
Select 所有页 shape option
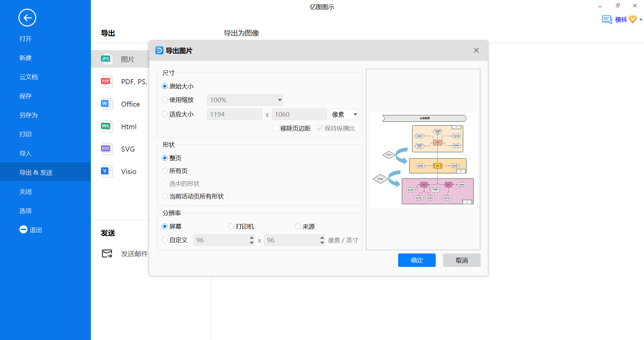[x=165, y=171]
